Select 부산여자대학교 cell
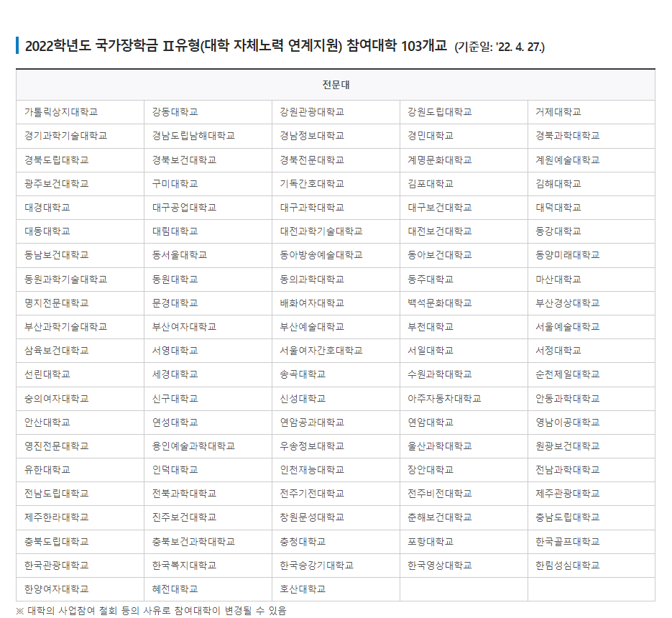 pyautogui.click(x=208, y=327)
